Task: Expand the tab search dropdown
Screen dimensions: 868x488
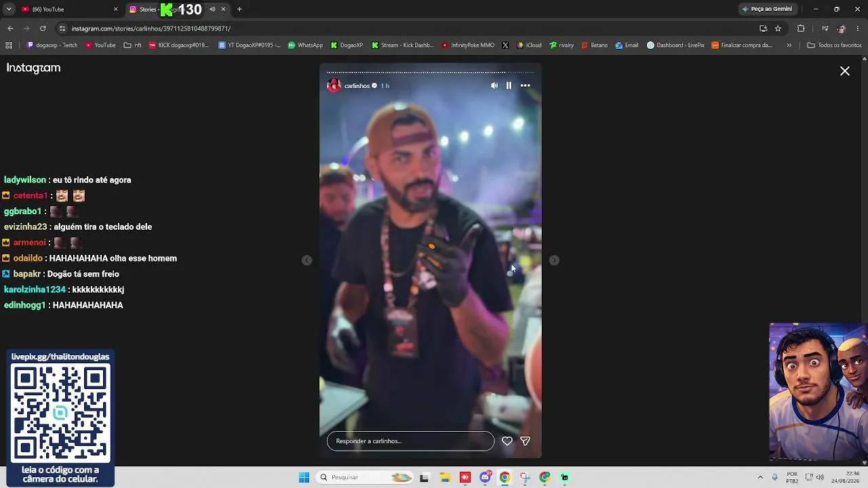Action: pos(9,9)
